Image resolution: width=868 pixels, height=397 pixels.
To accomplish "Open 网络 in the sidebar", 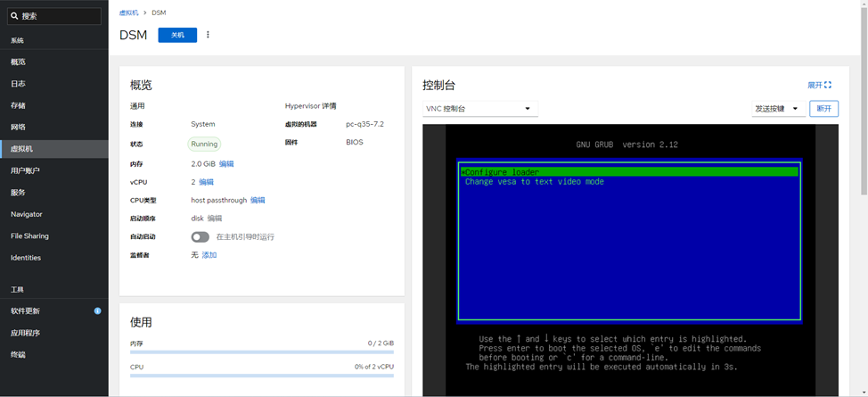I will click(x=54, y=127).
